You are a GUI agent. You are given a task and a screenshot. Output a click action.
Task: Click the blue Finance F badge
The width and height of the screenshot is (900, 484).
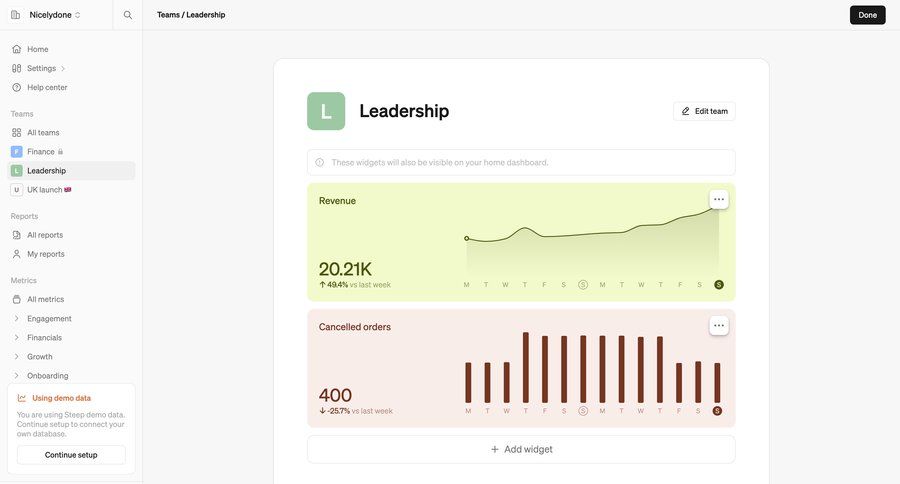[17, 152]
